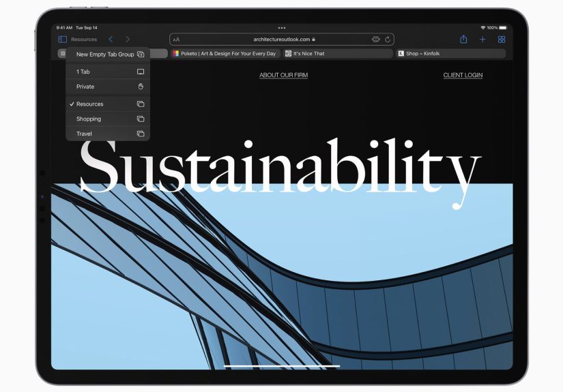Reload the page with refresh icon
The image size is (563, 392).
[x=388, y=40]
